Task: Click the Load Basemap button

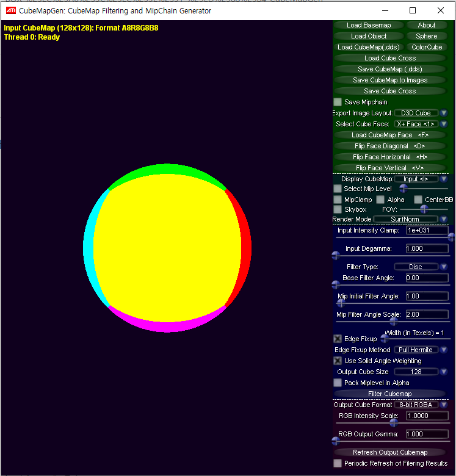Action: [x=369, y=25]
